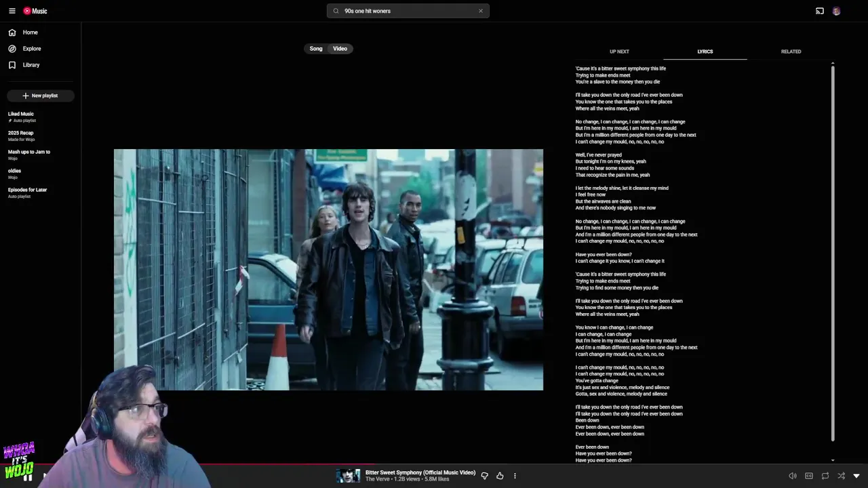The height and width of the screenshot is (488, 868).
Task: Click the music video player
Action: click(x=328, y=270)
